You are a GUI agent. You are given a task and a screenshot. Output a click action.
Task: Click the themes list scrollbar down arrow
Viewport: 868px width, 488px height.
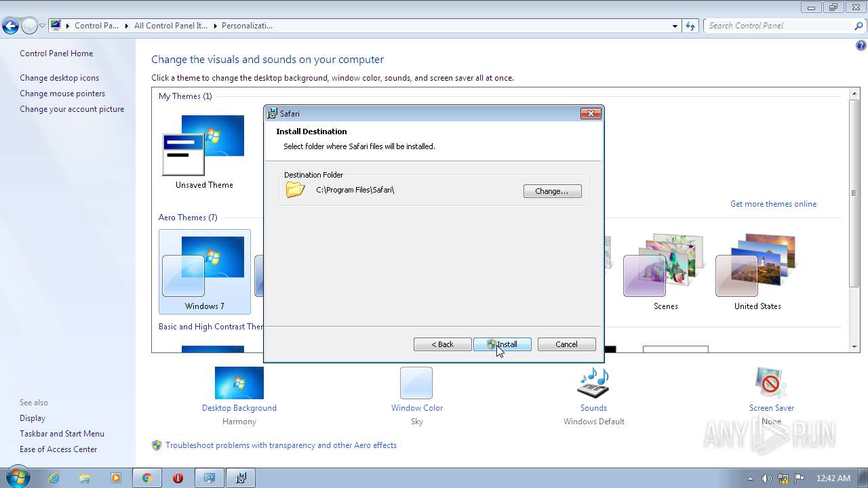[x=854, y=347]
